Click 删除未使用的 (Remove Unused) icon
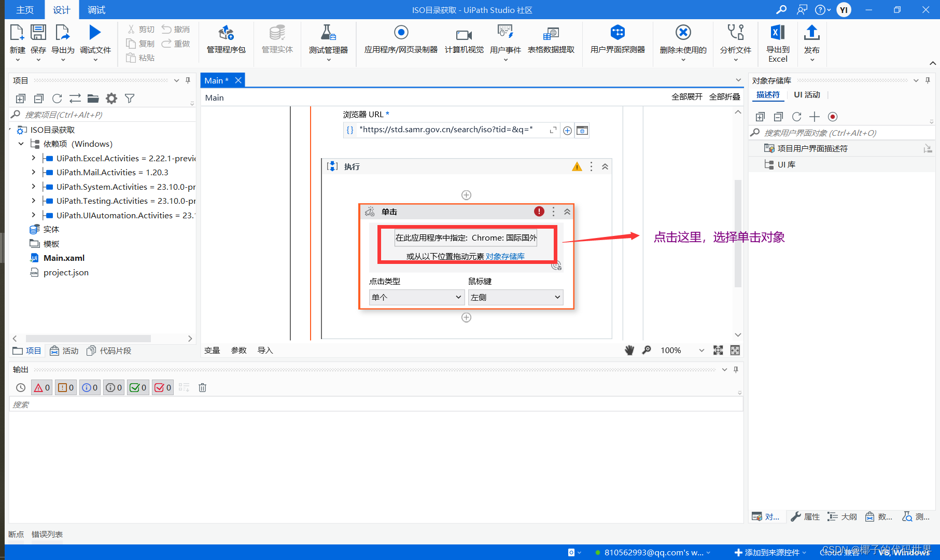The width and height of the screenshot is (940, 560). (683, 33)
